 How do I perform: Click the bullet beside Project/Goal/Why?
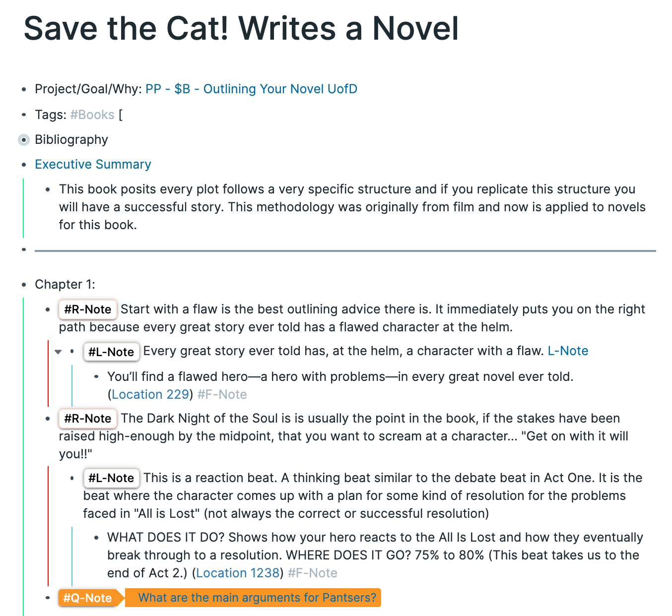point(23,89)
